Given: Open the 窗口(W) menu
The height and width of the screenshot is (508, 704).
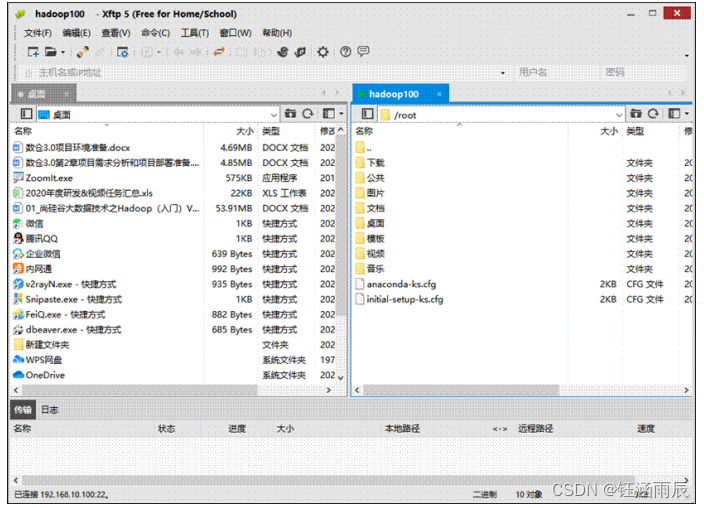Looking at the screenshot, I should tap(235, 33).
